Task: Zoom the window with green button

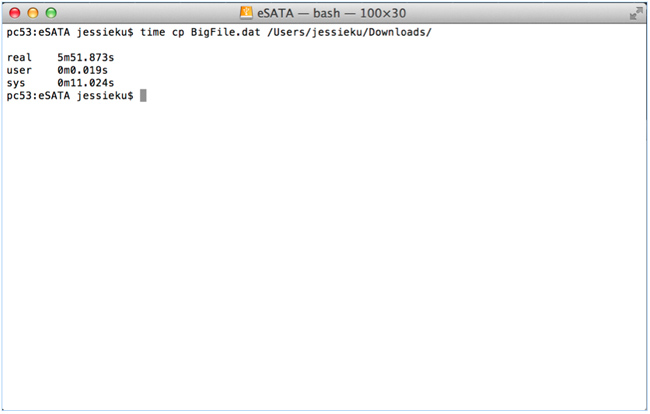Action: click(51, 13)
